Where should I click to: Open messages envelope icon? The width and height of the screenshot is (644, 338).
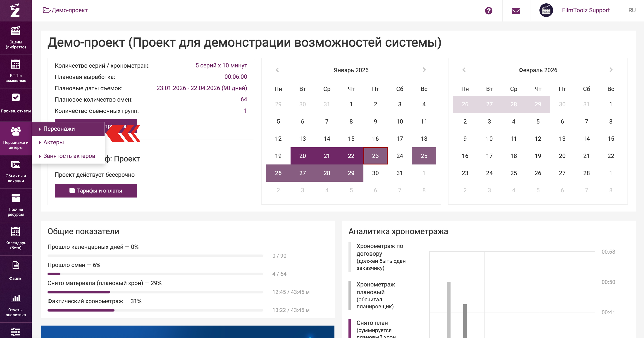[x=516, y=10]
